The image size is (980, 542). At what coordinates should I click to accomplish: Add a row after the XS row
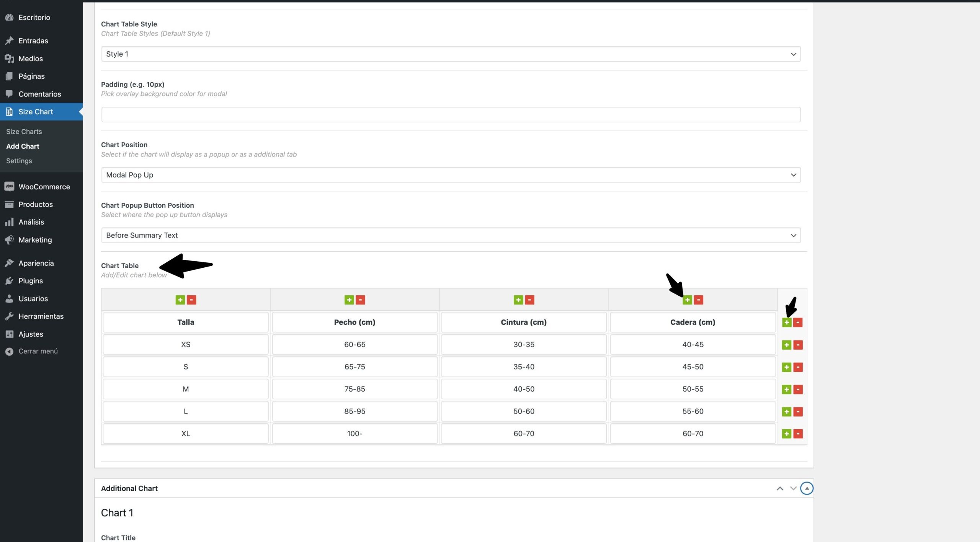point(786,345)
